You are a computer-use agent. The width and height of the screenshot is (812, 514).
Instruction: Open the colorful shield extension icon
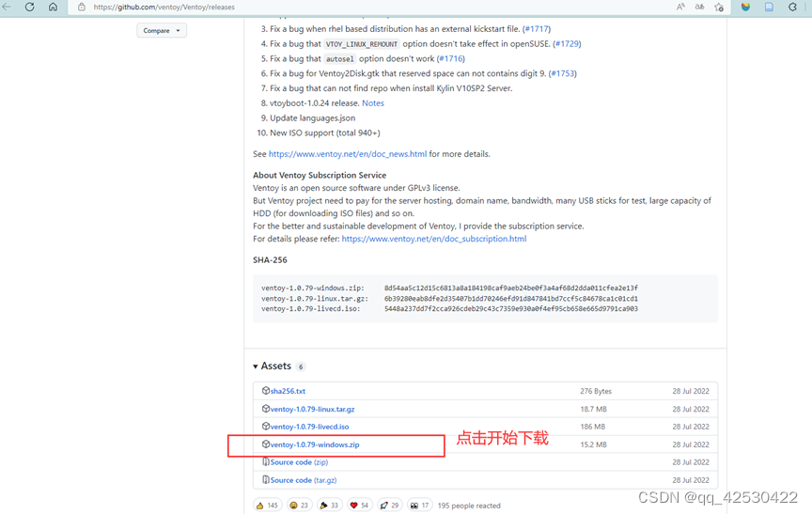click(x=745, y=7)
